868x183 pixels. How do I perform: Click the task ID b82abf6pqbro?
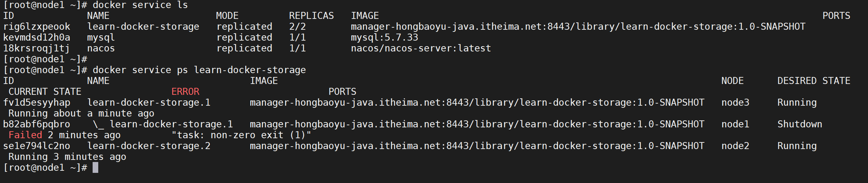tap(37, 124)
